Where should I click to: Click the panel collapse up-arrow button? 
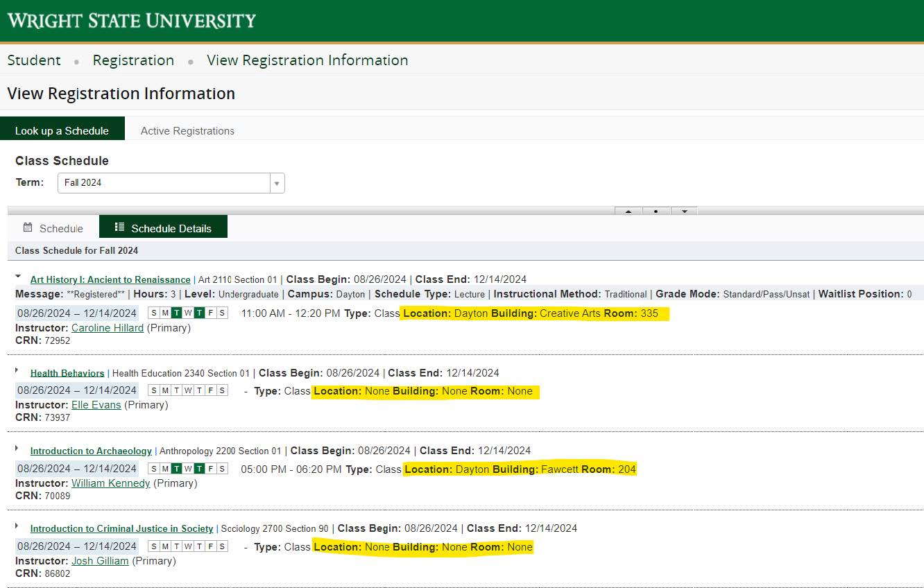pos(628,211)
